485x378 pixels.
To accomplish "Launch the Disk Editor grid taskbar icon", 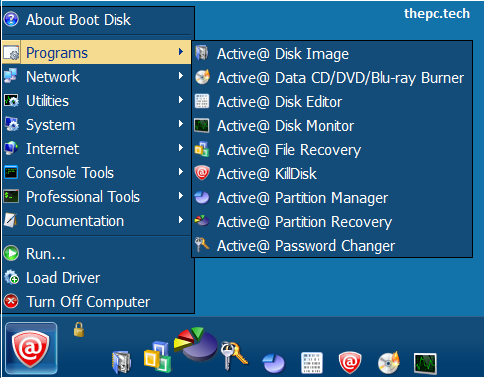I will click(312, 363).
